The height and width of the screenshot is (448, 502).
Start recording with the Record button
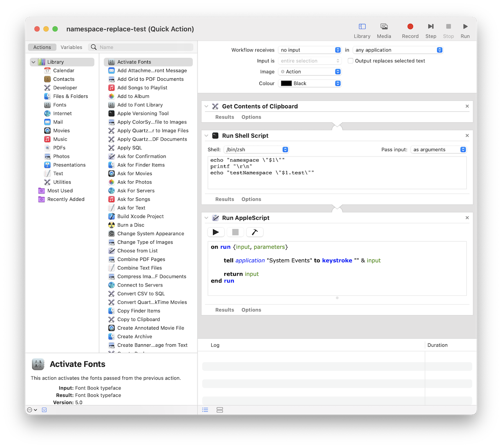(410, 31)
